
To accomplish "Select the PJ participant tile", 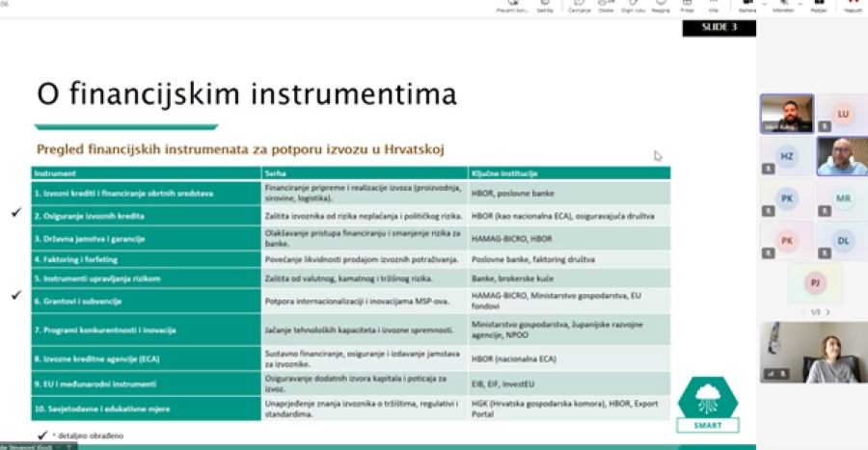I will [x=814, y=283].
